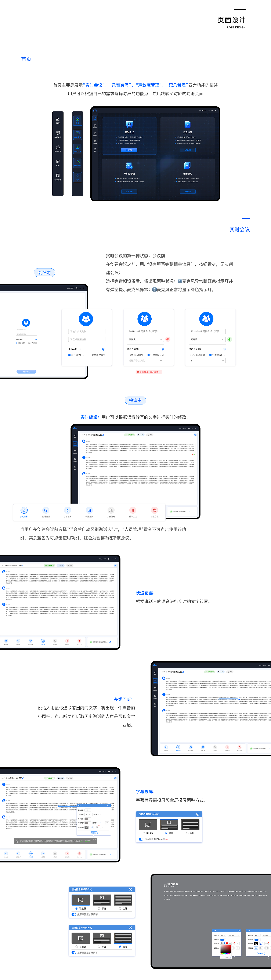Click the 快速纪要 icon in the enlarged toolbar
The width and height of the screenshot is (271, 980).
89,510
